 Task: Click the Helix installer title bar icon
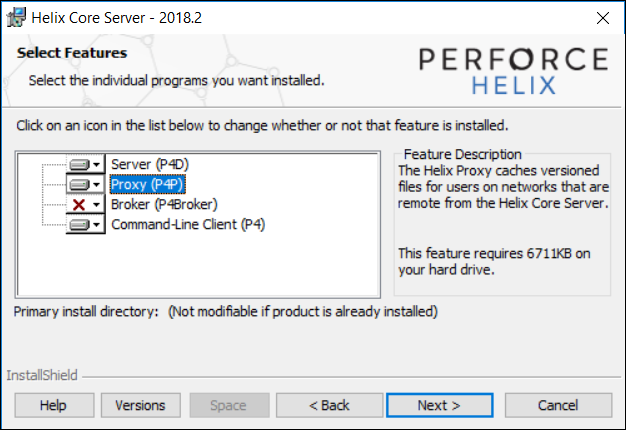17,17
